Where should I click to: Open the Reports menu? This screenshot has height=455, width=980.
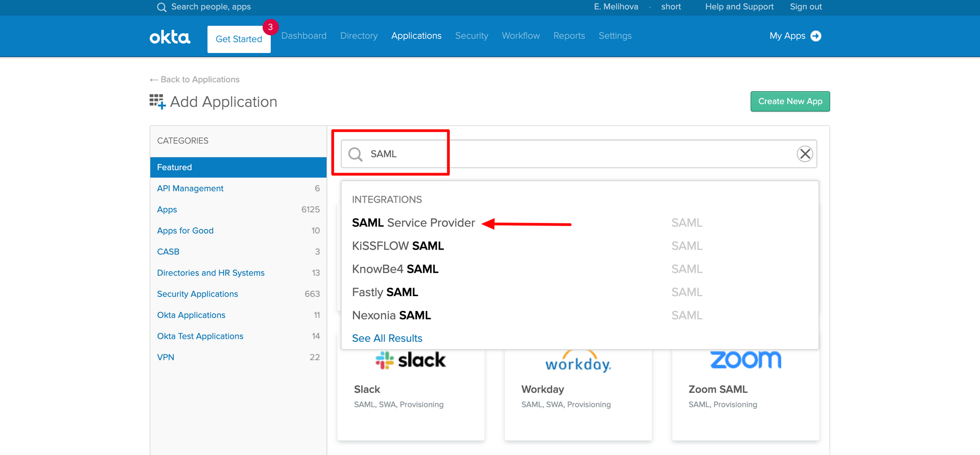(x=569, y=36)
